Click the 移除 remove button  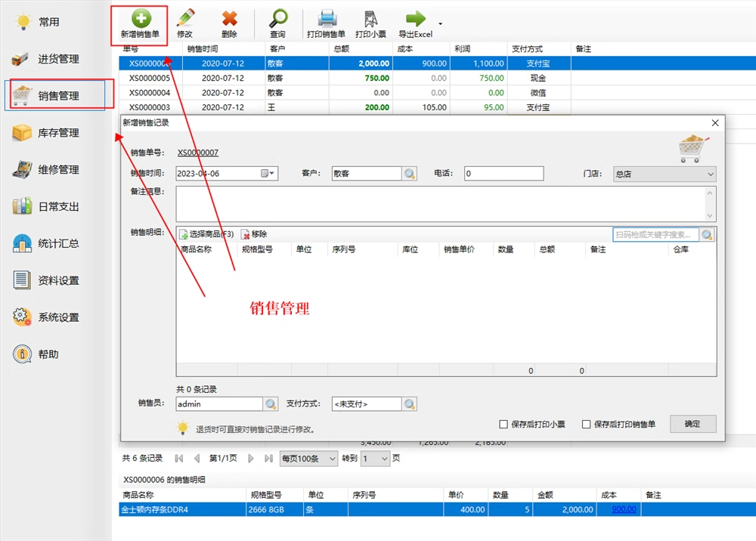[x=254, y=234]
